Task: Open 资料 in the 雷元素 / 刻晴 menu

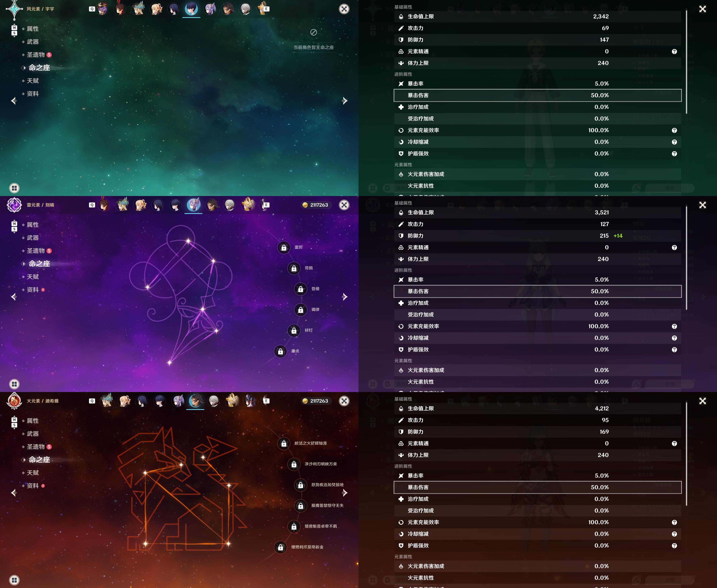Action: point(33,290)
